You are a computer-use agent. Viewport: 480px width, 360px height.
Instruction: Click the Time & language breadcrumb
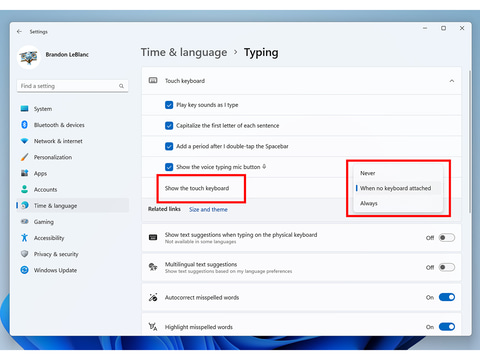[184, 52]
